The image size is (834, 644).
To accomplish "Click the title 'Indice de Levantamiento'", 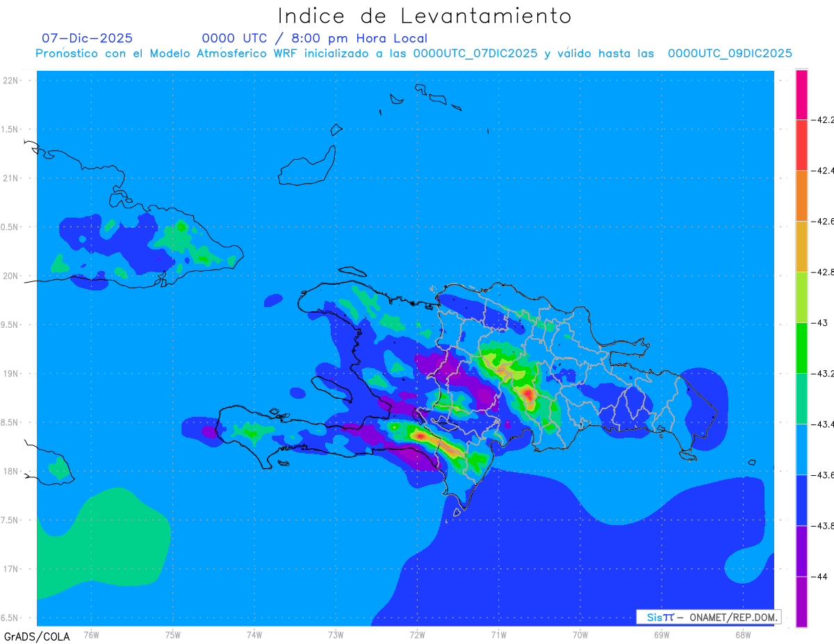I will pyautogui.click(x=425, y=15).
